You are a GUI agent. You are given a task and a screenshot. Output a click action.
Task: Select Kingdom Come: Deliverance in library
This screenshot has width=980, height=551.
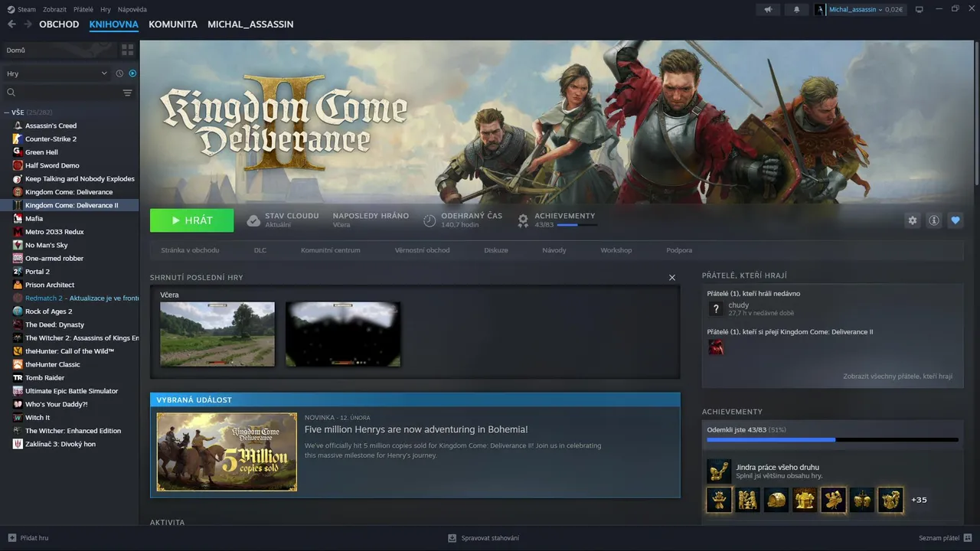[x=69, y=192]
